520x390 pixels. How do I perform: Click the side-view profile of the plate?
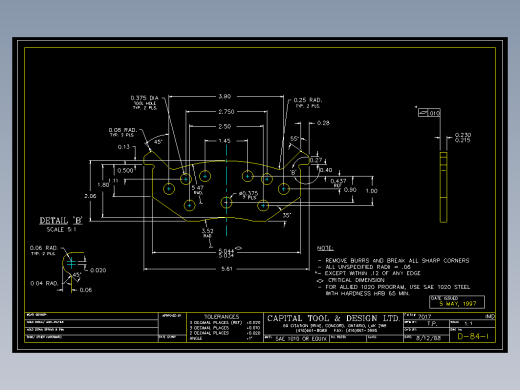point(443,187)
